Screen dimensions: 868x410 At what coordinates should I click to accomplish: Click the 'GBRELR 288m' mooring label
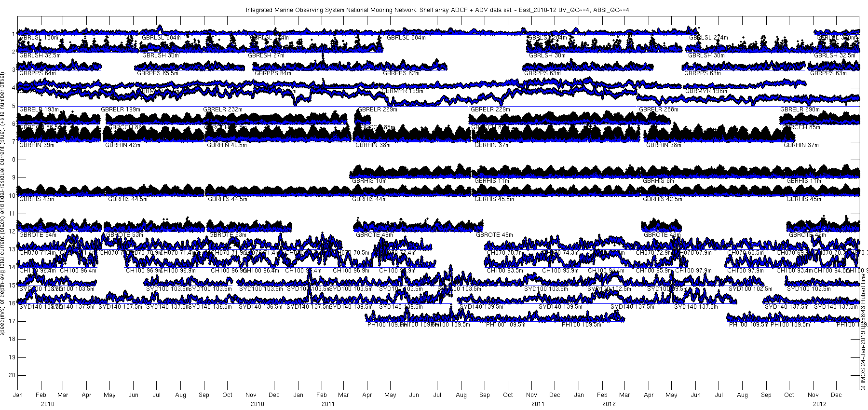pyautogui.click(x=659, y=109)
